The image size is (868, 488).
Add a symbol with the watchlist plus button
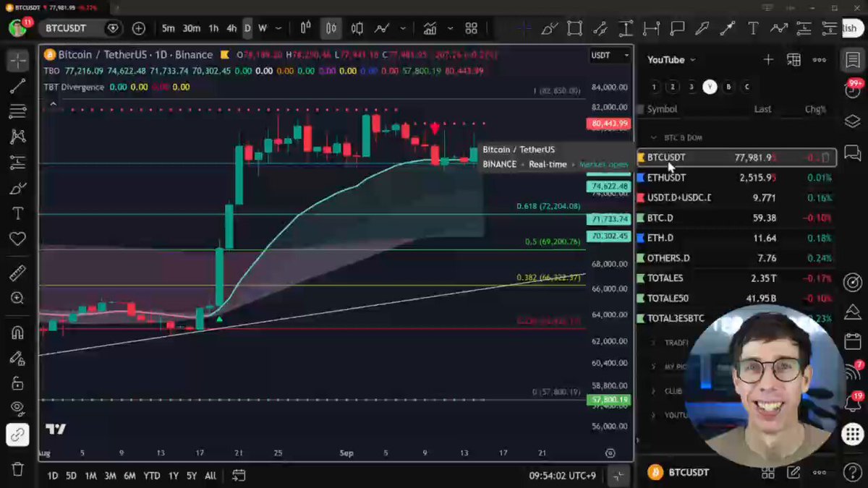pos(768,60)
